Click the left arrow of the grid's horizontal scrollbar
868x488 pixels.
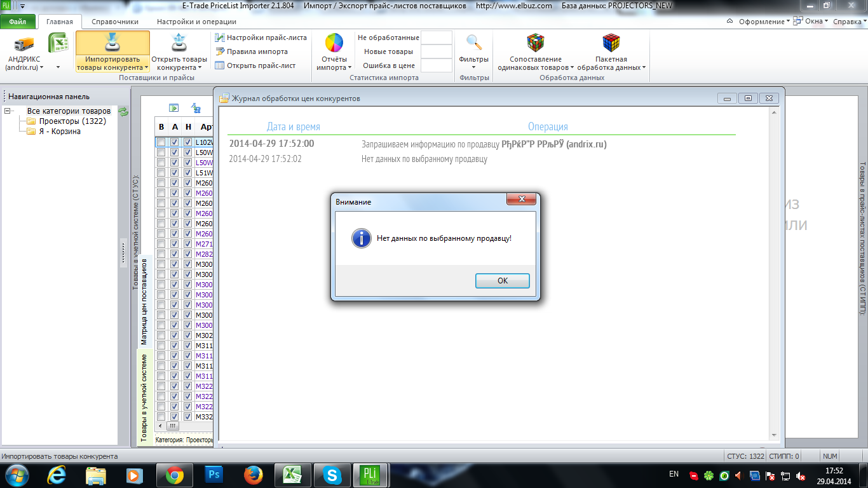(160, 426)
